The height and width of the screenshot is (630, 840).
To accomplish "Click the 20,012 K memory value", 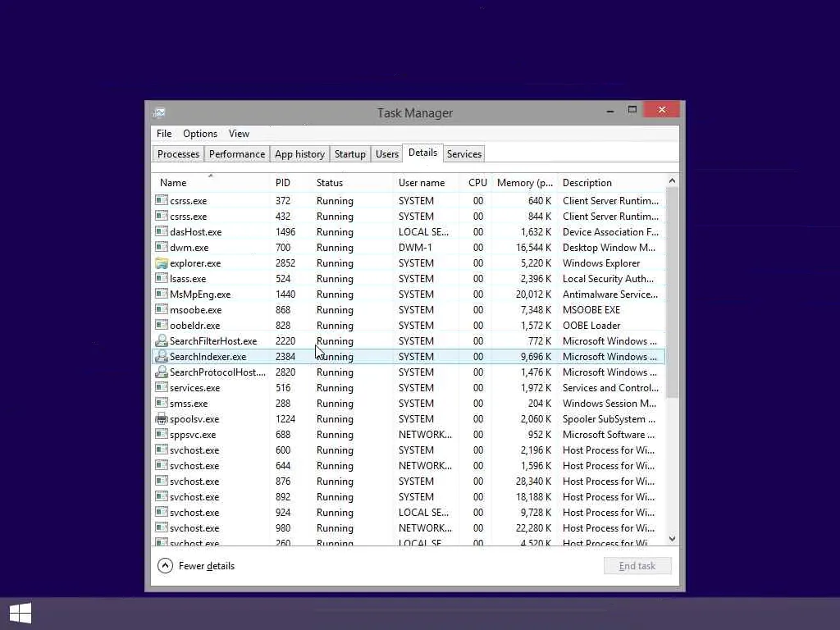I will pyautogui.click(x=533, y=294).
